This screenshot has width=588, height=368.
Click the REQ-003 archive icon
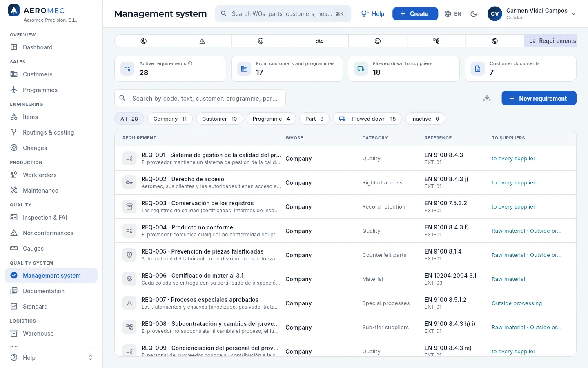tap(129, 207)
